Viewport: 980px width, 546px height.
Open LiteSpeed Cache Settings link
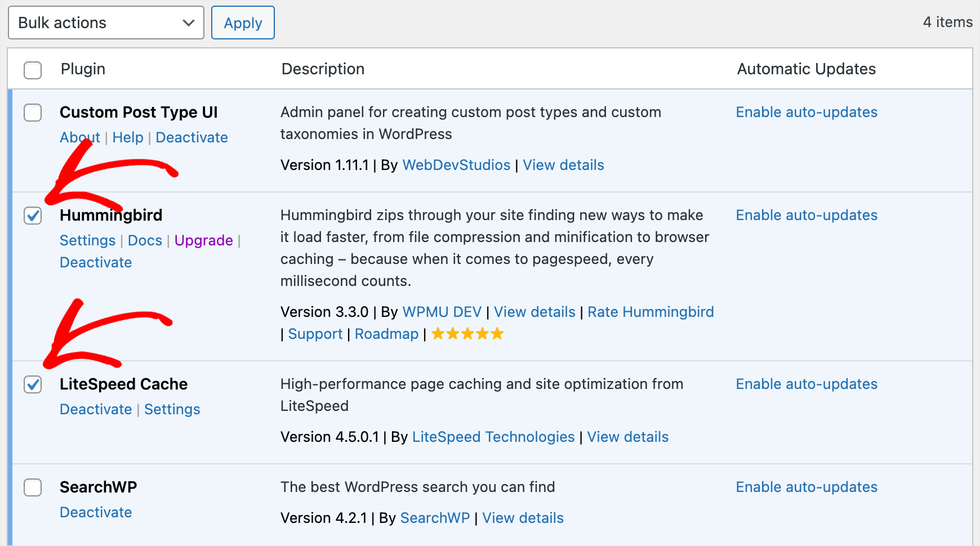(172, 409)
